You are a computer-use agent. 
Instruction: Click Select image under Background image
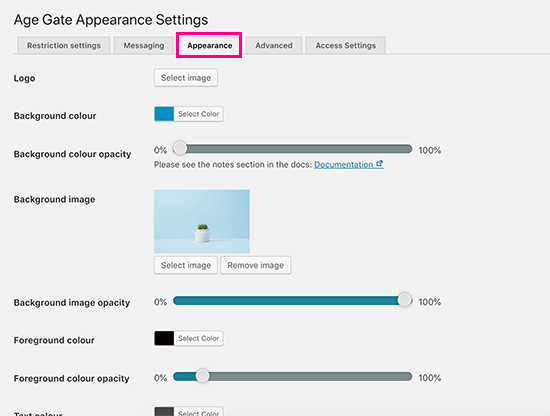186,265
